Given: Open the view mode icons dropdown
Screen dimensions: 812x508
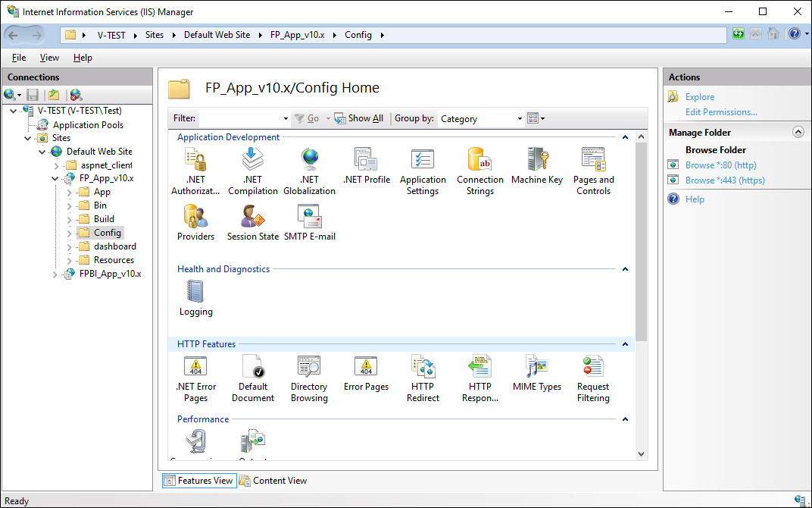Looking at the screenshot, I should click(536, 118).
